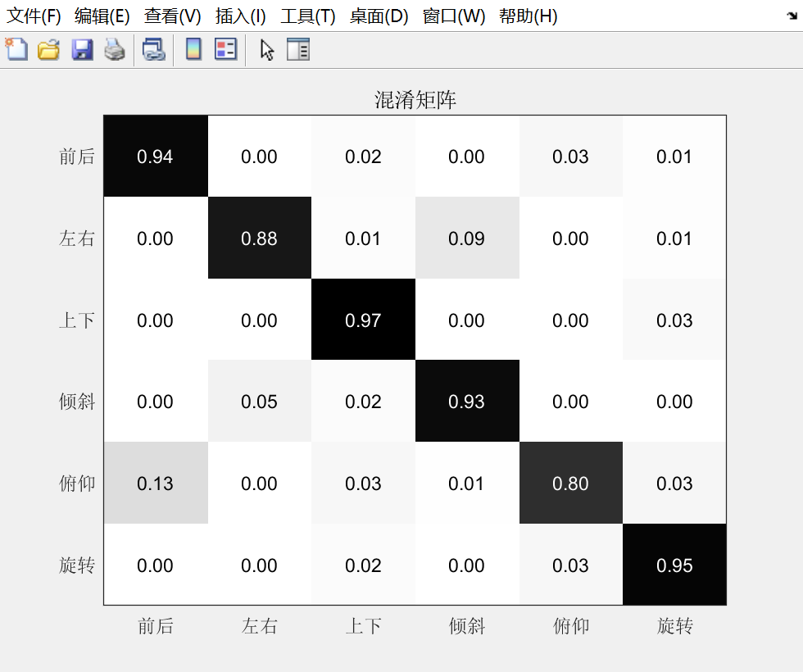Click the 0.01 cell in 左右 row, 上下 column
The image size is (803, 672).
pos(364,238)
